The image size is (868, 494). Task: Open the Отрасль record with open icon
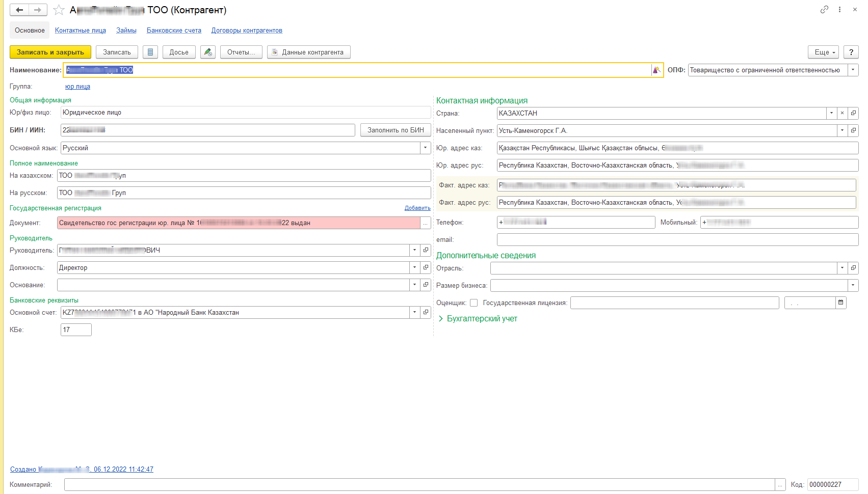click(853, 268)
